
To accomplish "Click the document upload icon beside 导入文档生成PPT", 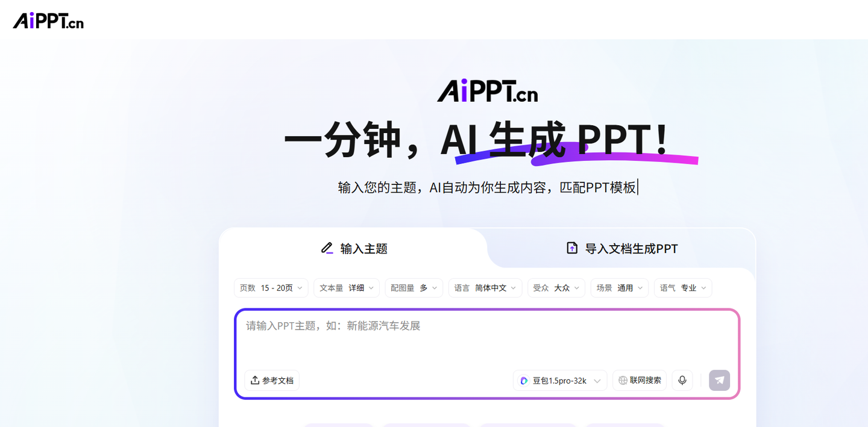I will click(x=572, y=248).
